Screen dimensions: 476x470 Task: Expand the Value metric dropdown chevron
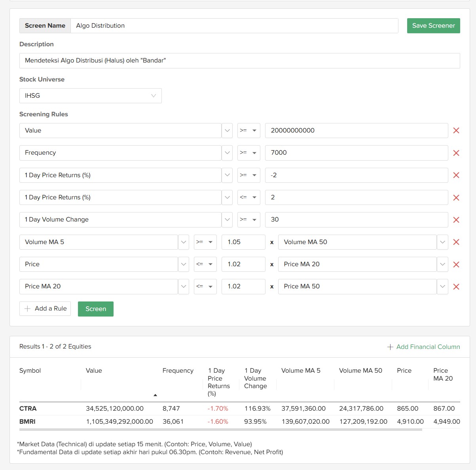point(227,131)
